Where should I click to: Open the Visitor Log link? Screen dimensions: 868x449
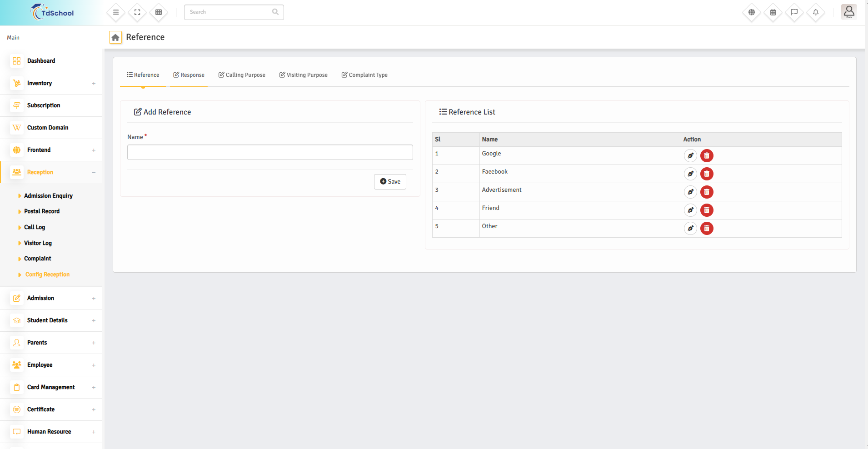(38, 243)
